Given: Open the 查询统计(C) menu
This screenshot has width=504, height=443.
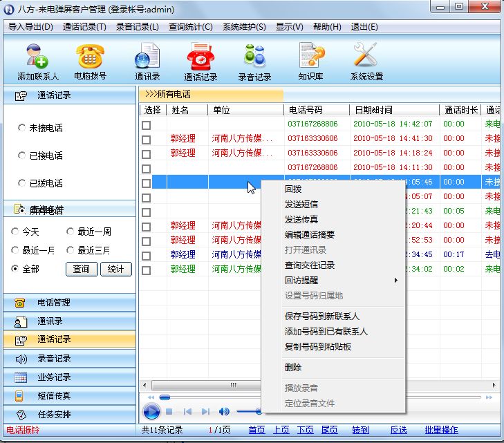Looking at the screenshot, I should [x=191, y=27].
